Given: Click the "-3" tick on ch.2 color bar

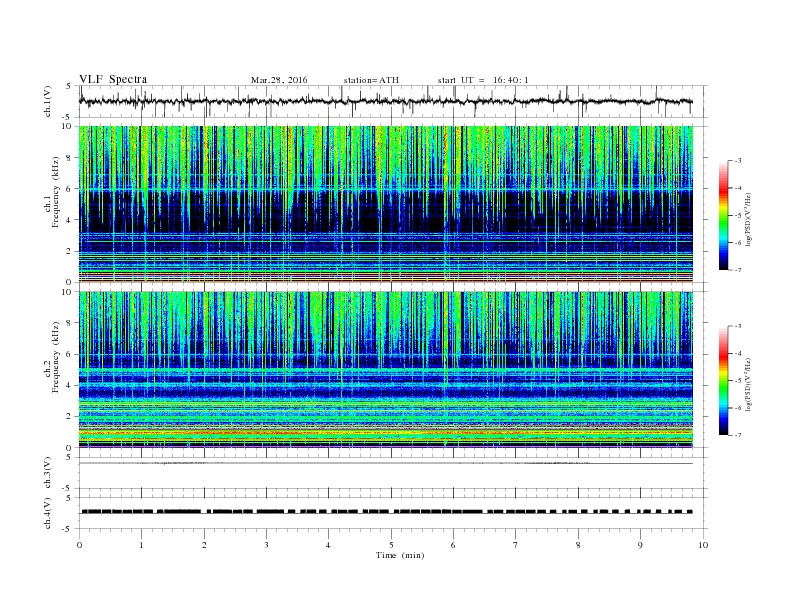Looking at the screenshot, I should tap(737, 326).
